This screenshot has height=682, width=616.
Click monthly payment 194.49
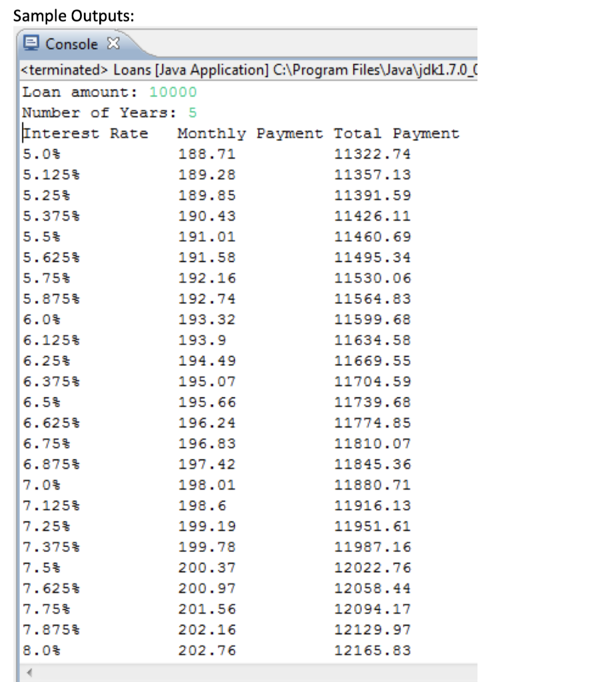tap(206, 360)
